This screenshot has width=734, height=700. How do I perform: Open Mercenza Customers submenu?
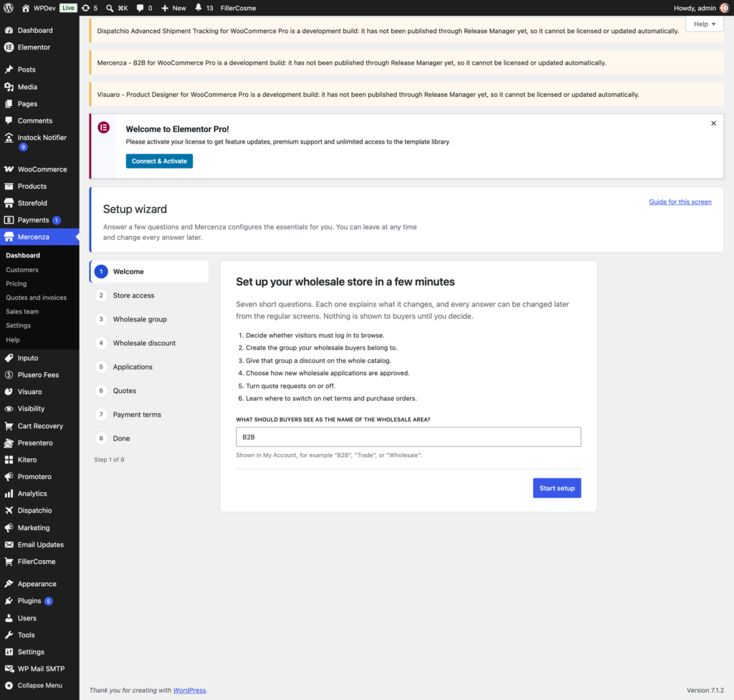[22, 270]
